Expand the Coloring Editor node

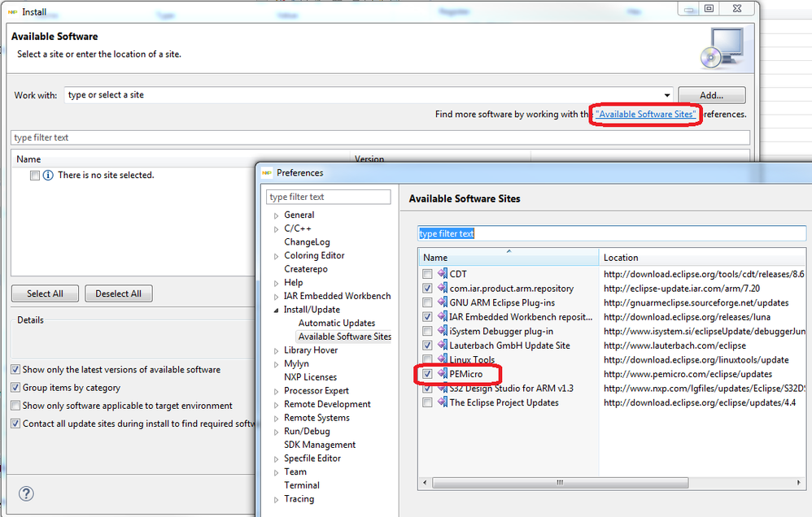point(276,256)
